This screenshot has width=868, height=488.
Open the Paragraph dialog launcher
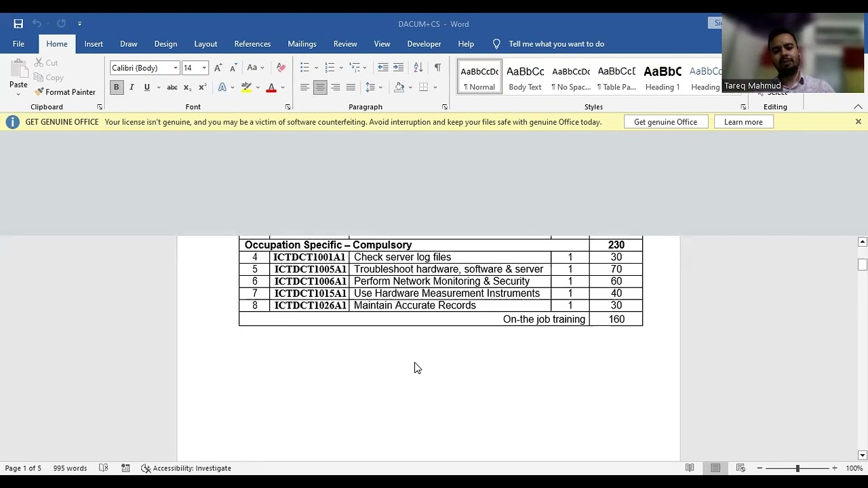coord(445,107)
